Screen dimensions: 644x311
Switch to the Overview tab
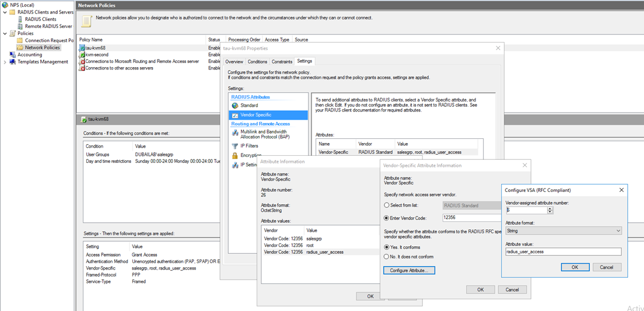[234, 61]
